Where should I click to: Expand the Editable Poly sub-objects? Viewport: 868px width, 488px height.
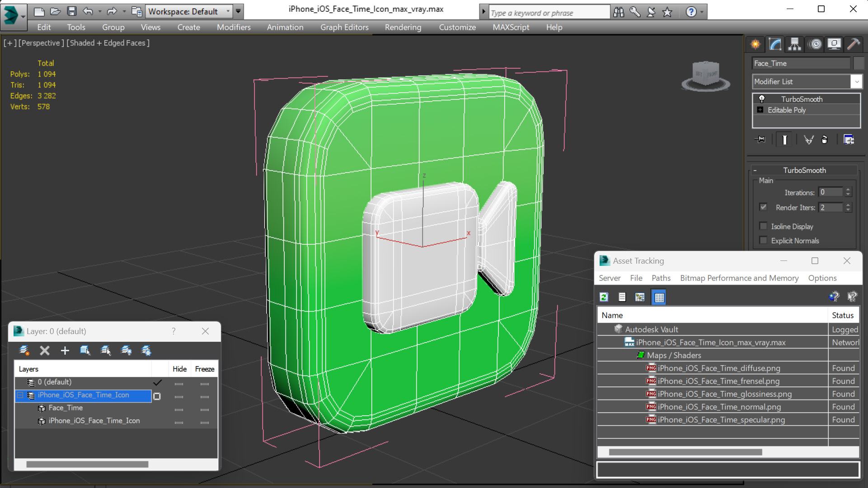[760, 110]
